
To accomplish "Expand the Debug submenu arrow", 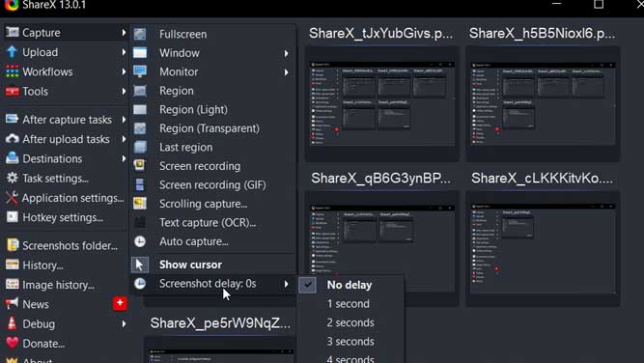I will tap(124, 323).
